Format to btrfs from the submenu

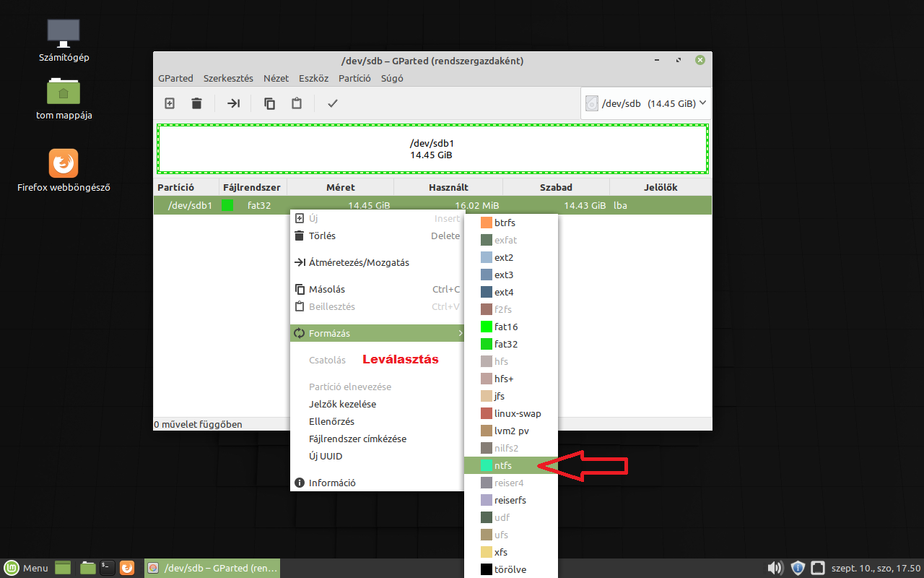pos(511,223)
